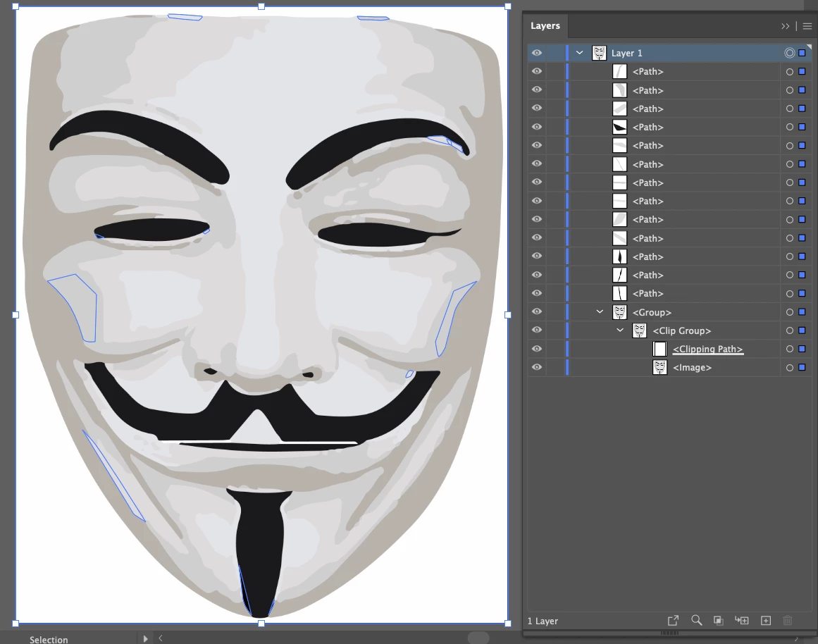Click target circle on <Clipping Path> row
The image size is (818, 644).
(790, 349)
